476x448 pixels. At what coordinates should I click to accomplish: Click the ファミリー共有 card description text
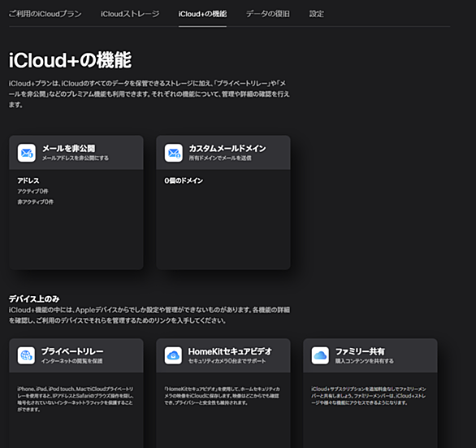(369, 396)
